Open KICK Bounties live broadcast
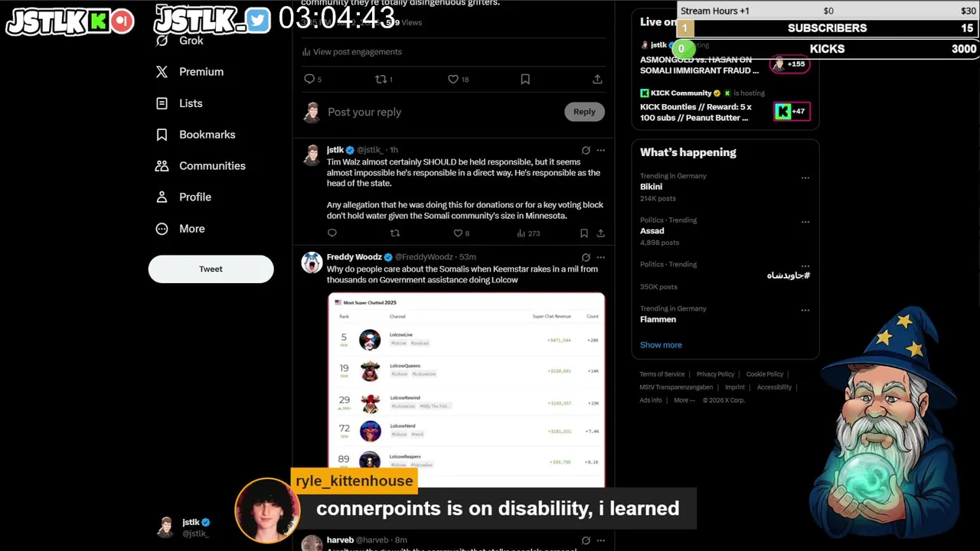The height and width of the screenshot is (551, 980). (695, 112)
